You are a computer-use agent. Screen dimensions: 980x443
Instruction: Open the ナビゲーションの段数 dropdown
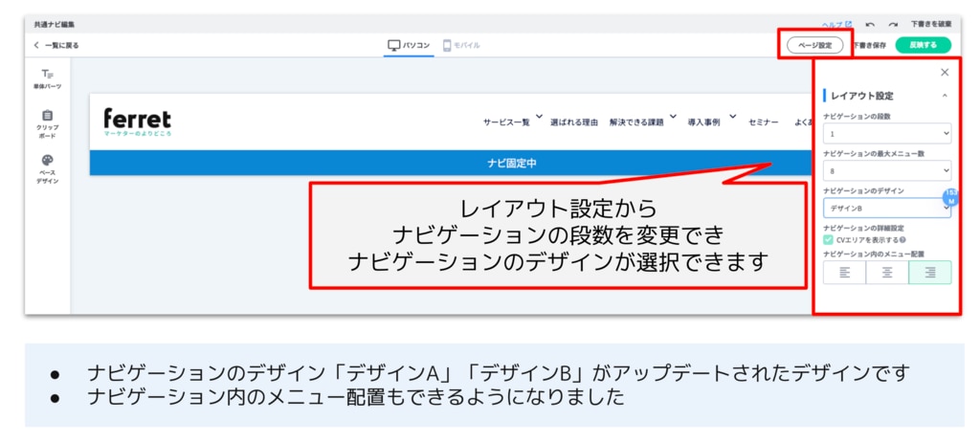pyautogui.click(x=886, y=134)
